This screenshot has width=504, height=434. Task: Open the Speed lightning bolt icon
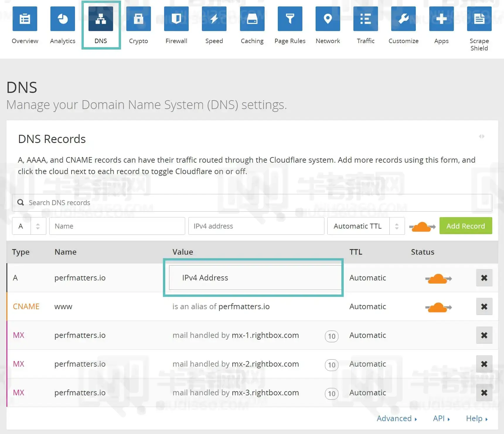coord(214,19)
